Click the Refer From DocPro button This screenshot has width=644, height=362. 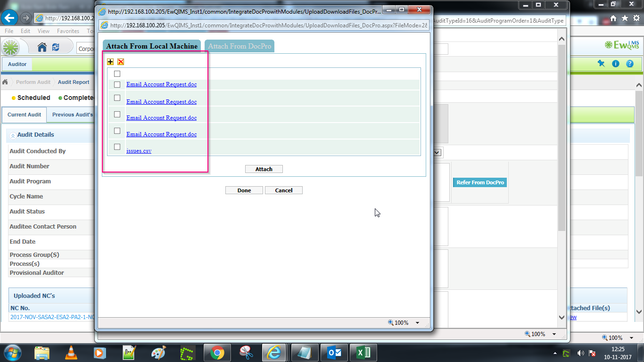(480, 182)
